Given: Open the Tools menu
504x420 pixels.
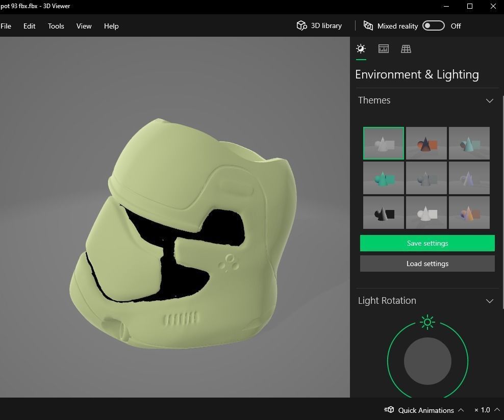Looking at the screenshot, I should tap(56, 26).
